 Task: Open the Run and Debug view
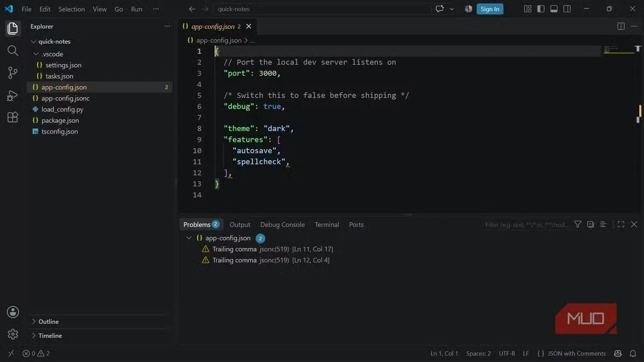point(13,95)
